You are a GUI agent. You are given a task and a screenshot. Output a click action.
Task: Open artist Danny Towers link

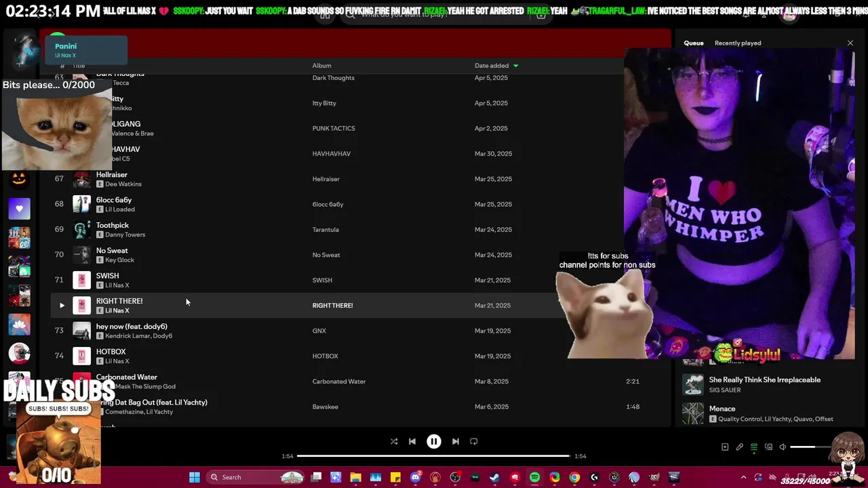point(125,235)
